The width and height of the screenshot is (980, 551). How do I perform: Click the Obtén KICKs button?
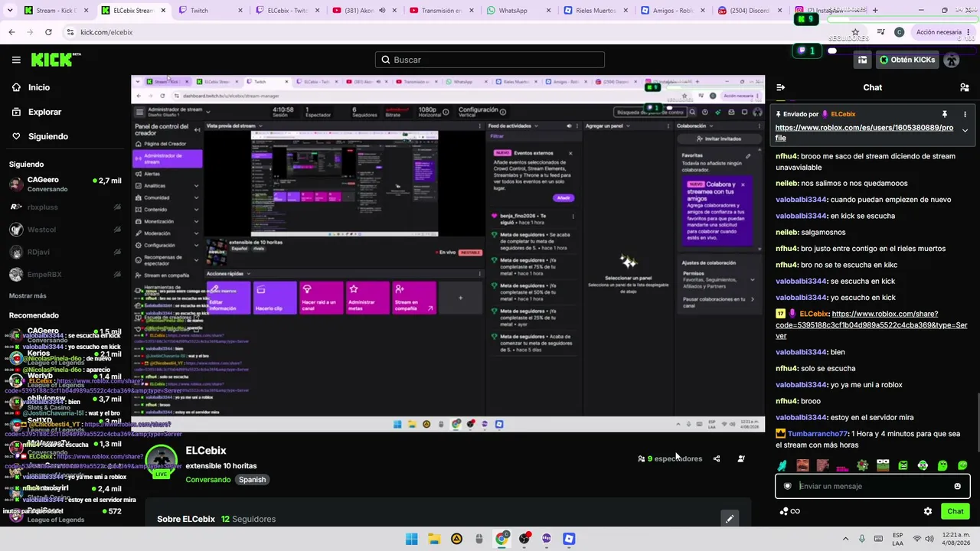point(907,60)
